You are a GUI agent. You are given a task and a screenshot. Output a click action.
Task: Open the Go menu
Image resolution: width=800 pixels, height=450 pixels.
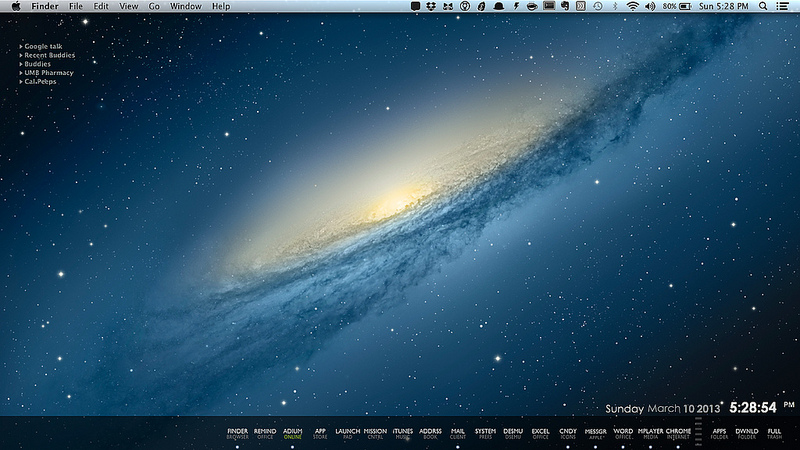tap(154, 6)
